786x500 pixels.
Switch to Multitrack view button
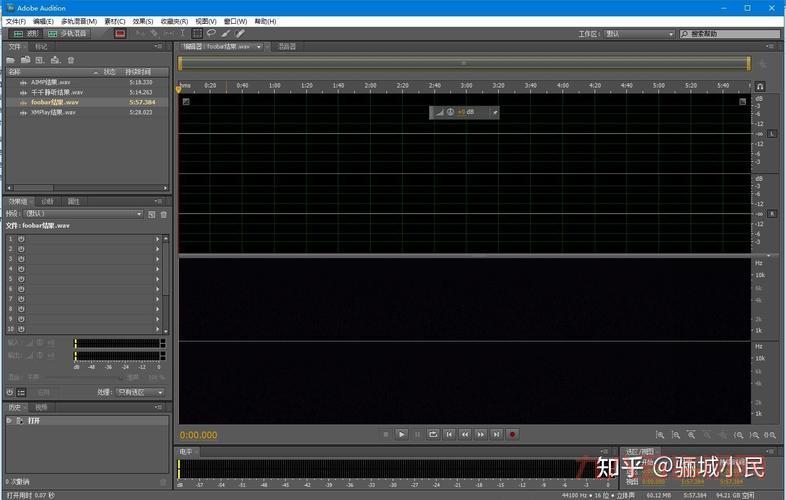(x=68, y=33)
